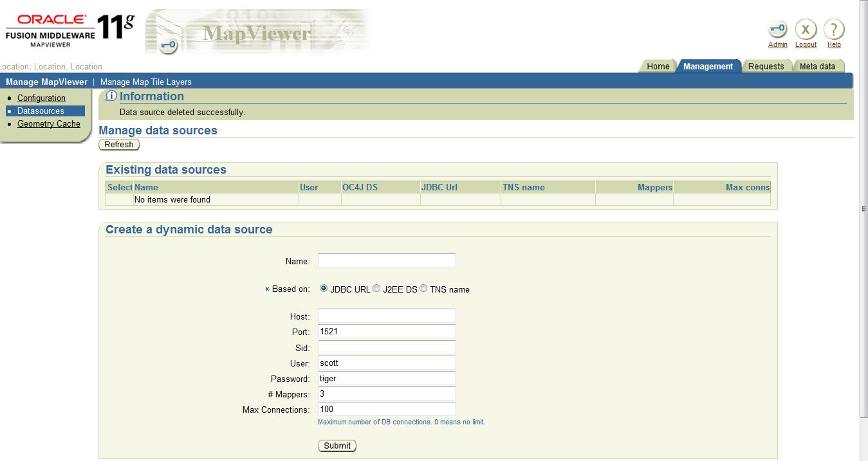
Task: Click the Oracle Fusion Middleware logo
Action: 69,30
